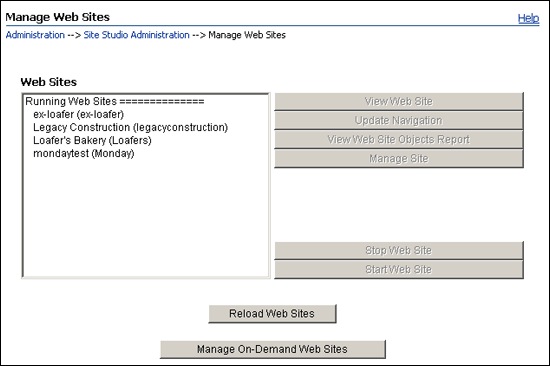Viewport: 550px width, 366px height.
Task: Click the Update Navigation button
Action: [x=399, y=120]
